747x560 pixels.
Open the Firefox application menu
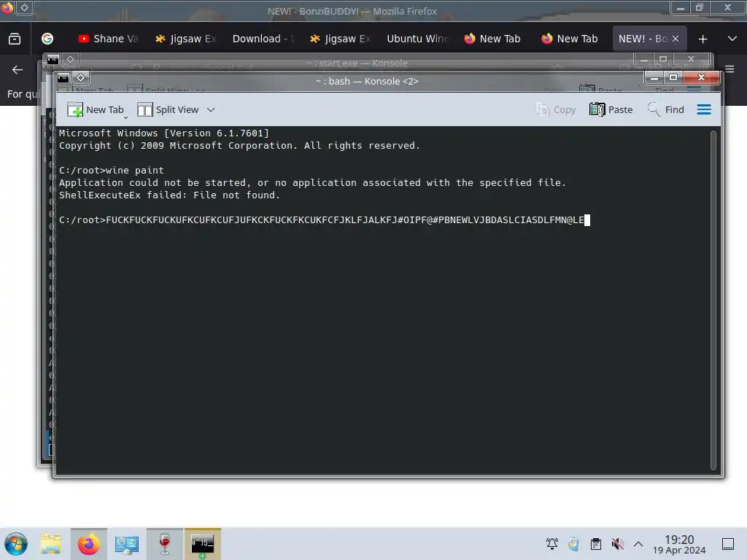pos(729,69)
